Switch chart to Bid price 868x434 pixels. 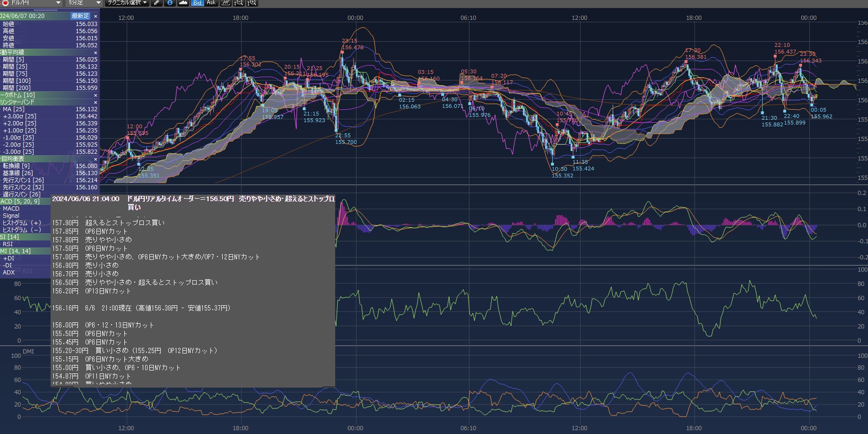(x=197, y=3)
